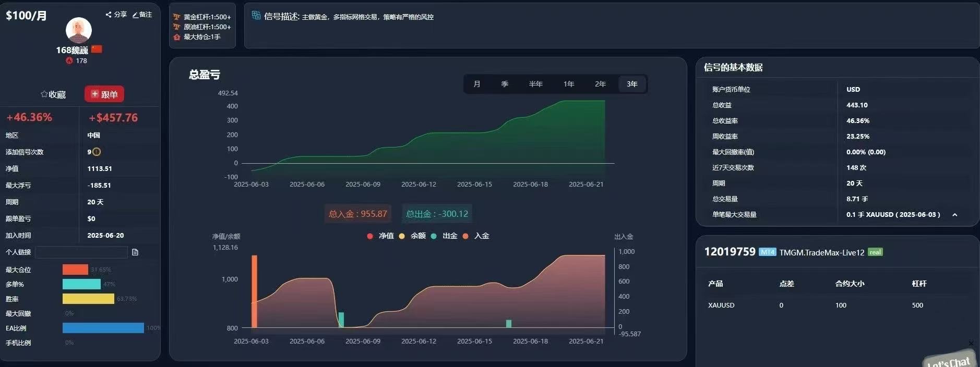Click the 个人链接 input field
The image size is (980, 367).
[x=81, y=252]
